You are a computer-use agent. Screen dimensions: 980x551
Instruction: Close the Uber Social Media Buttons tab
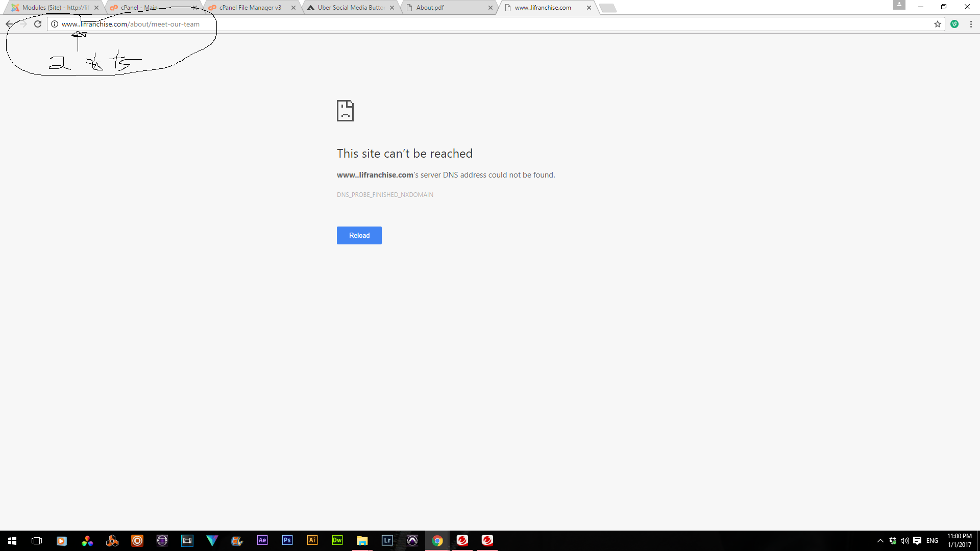coord(392,8)
